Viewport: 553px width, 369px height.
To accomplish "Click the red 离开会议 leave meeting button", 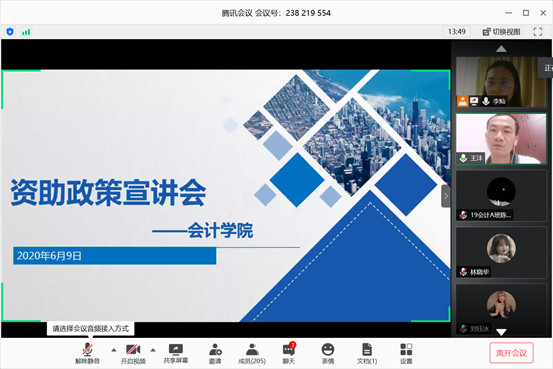I will click(x=511, y=353).
